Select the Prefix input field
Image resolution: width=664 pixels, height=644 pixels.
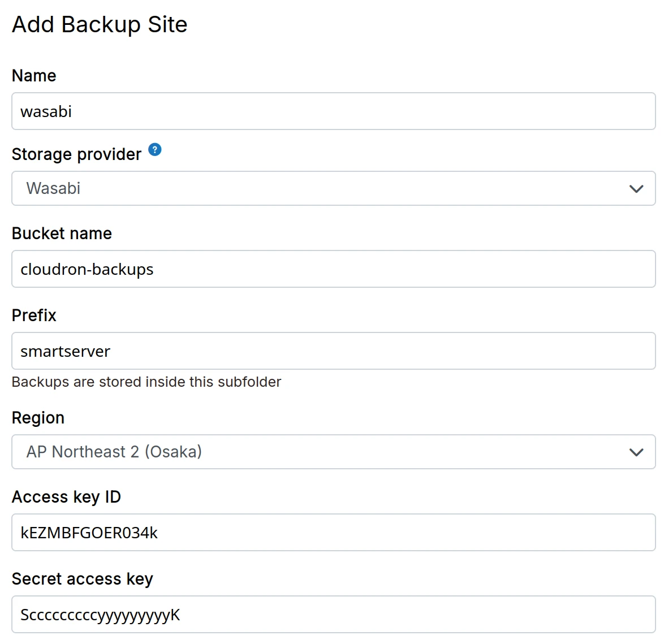(x=333, y=351)
